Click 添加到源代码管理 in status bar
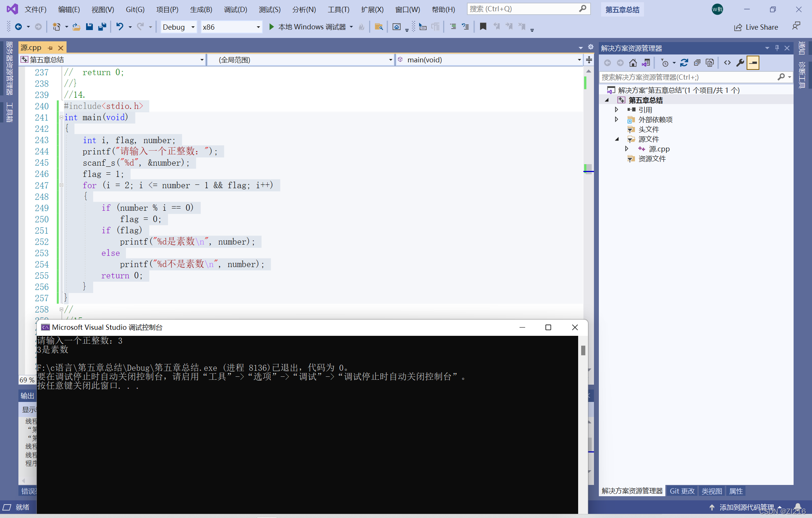This screenshot has width=812, height=518. tap(747, 507)
